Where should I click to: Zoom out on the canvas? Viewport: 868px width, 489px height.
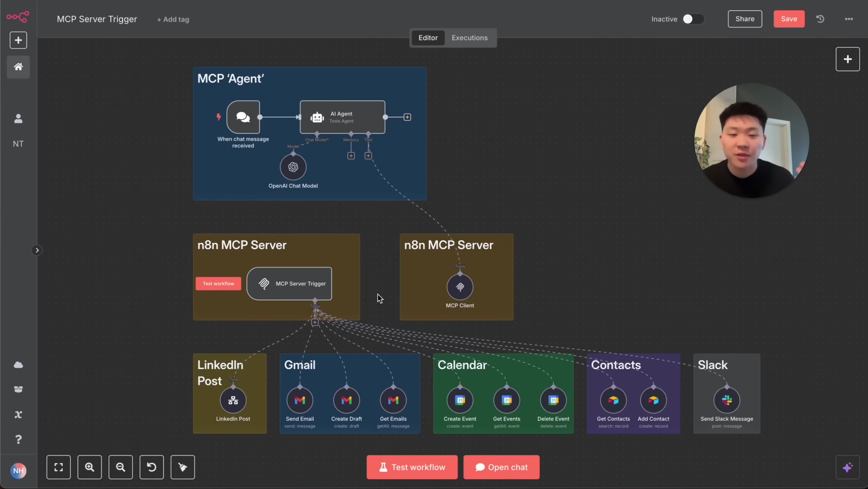coord(121,467)
